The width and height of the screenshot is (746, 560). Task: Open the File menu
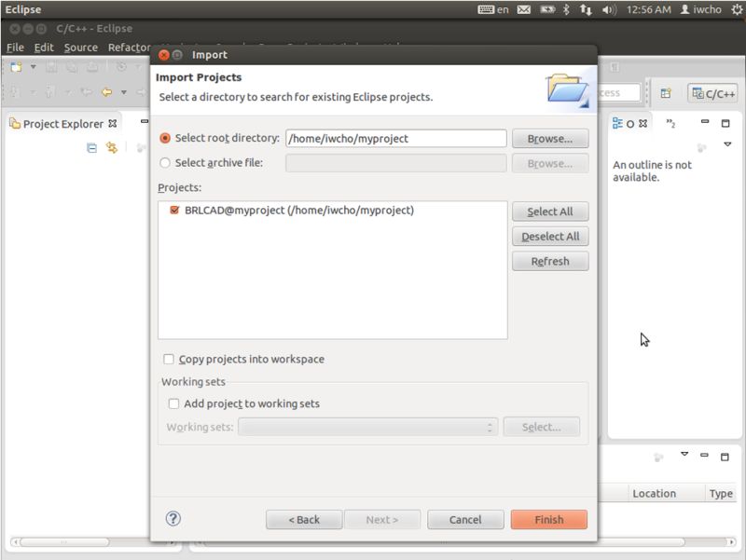pyautogui.click(x=15, y=47)
